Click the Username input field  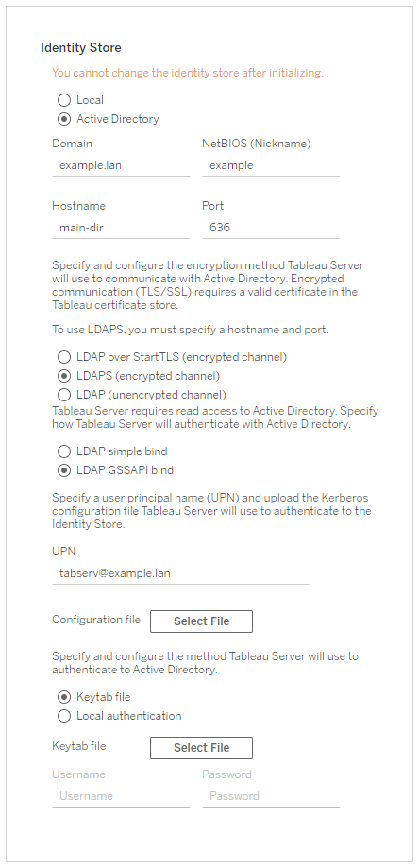pyautogui.click(x=121, y=796)
